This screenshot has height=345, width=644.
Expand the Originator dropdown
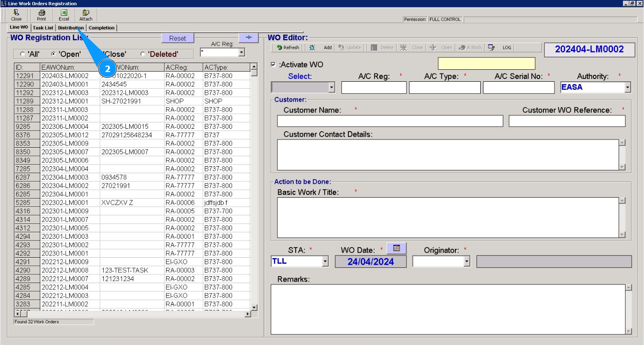(466, 262)
